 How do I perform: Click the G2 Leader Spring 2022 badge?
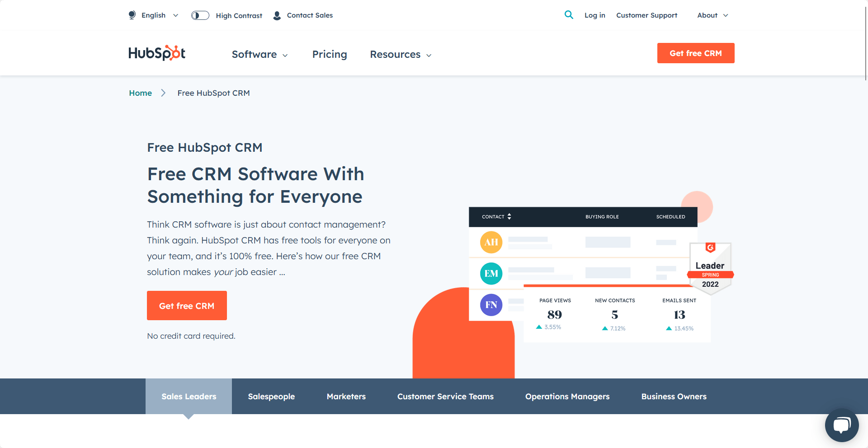click(710, 268)
